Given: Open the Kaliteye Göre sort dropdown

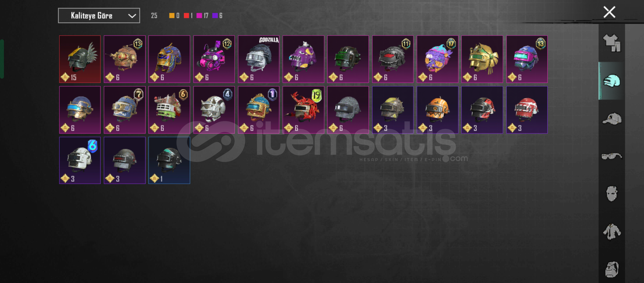Looking at the screenshot, I should (99, 15).
